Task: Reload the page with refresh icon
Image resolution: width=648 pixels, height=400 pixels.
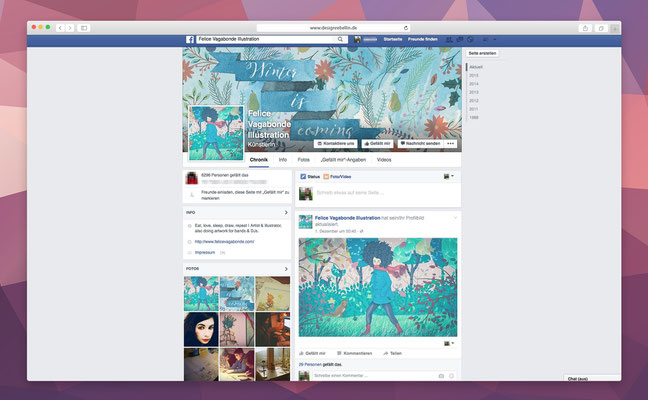Action: click(x=406, y=28)
